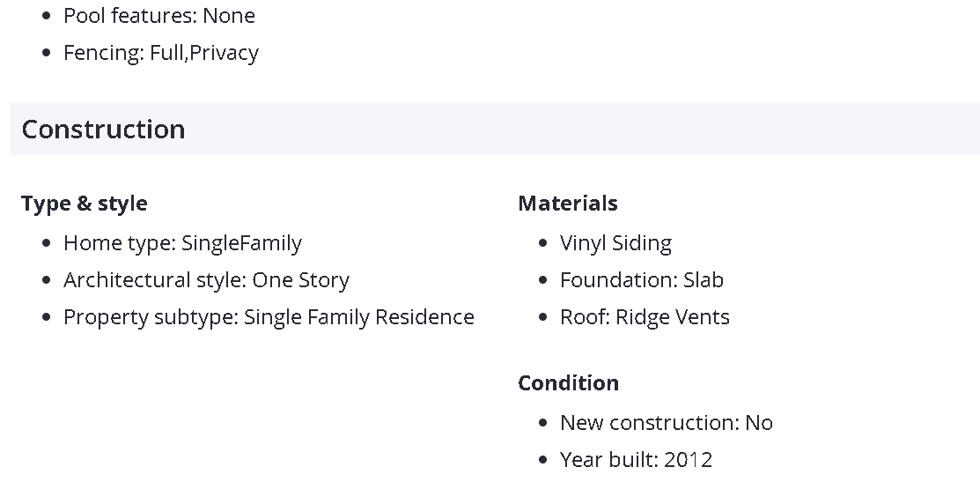Click the "Vinyl Siding" materials entry
Viewport: 980px width, 482px height.
[615, 243]
